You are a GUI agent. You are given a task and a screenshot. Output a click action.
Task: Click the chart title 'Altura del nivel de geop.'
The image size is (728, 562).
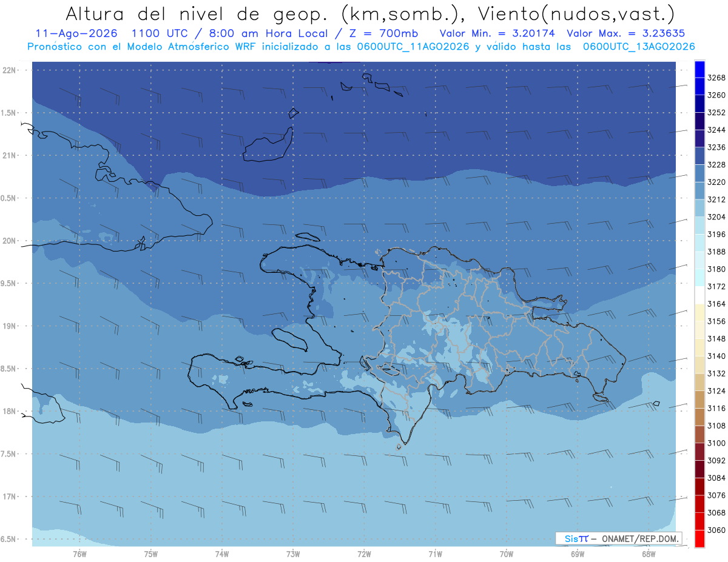coord(197,13)
